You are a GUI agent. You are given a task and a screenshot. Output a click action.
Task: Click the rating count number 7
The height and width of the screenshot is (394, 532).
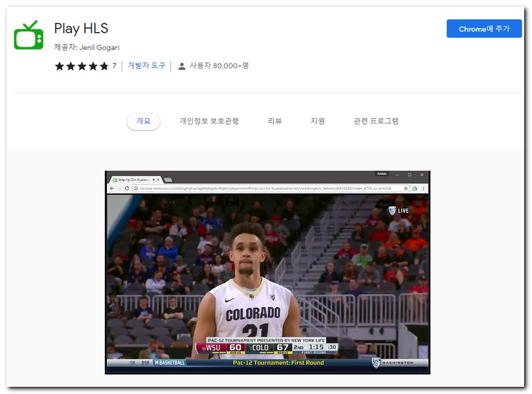point(114,66)
